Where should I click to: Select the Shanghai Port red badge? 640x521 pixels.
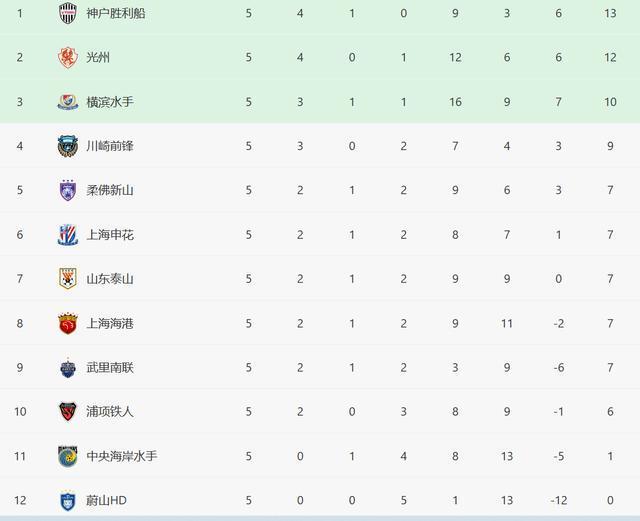coord(68,323)
